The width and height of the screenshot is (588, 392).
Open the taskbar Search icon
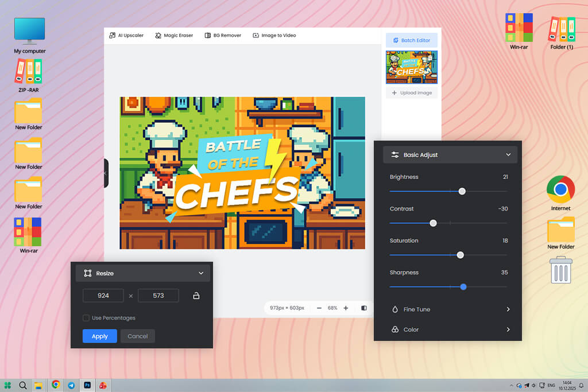coord(23,385)
